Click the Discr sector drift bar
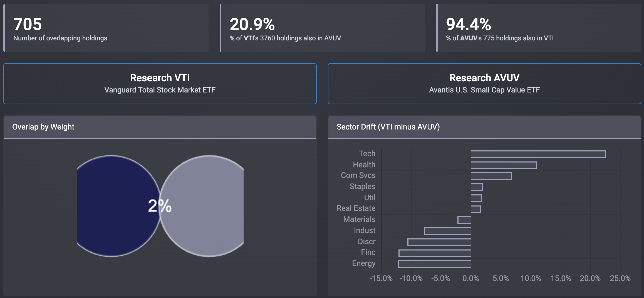Image resolution: width=644 pixels, height=298 pixels. point(439,242)
